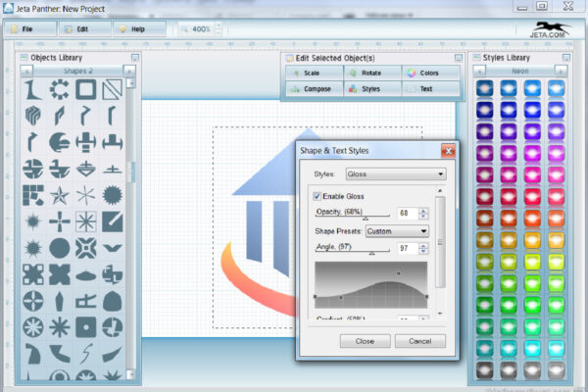Viewport: 588px width, 392px height.
Task: Open the Colors editor
Action: pos(429,73)
